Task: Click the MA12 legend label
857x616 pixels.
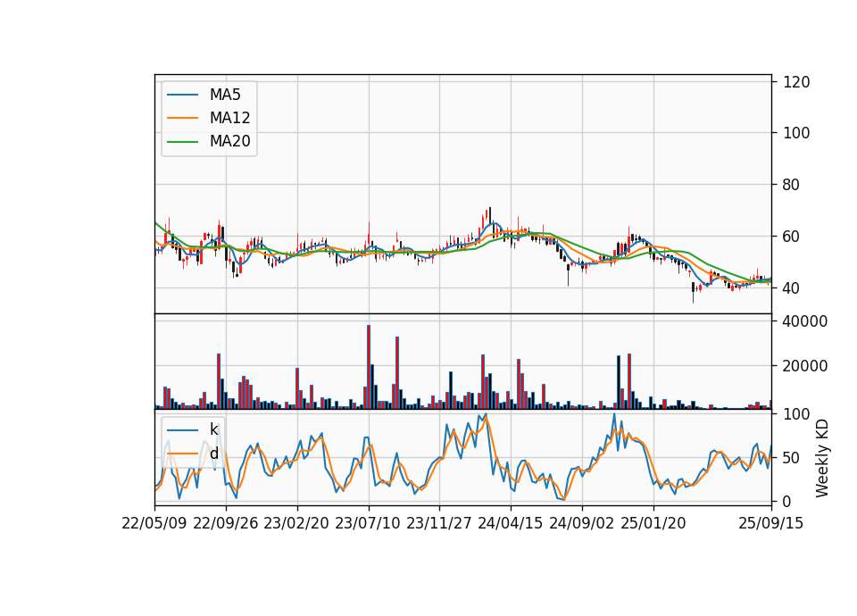Action: tap(229, 118)
